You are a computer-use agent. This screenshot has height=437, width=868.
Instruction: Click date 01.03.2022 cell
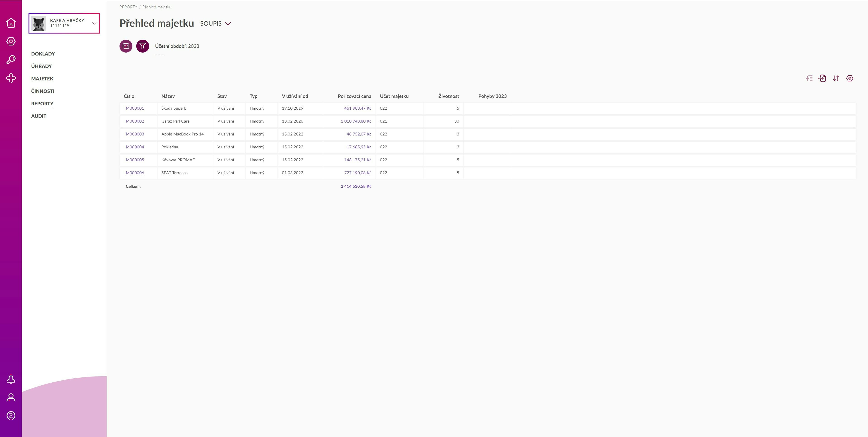(x=300, y=173)
